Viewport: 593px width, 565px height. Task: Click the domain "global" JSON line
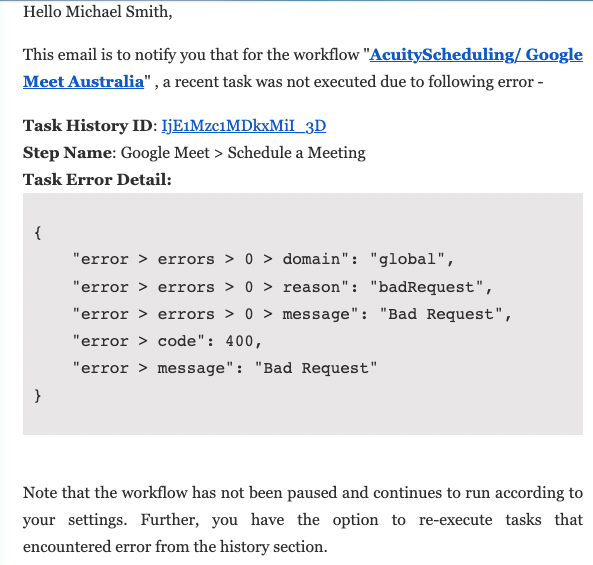click(x=263, y=259)
